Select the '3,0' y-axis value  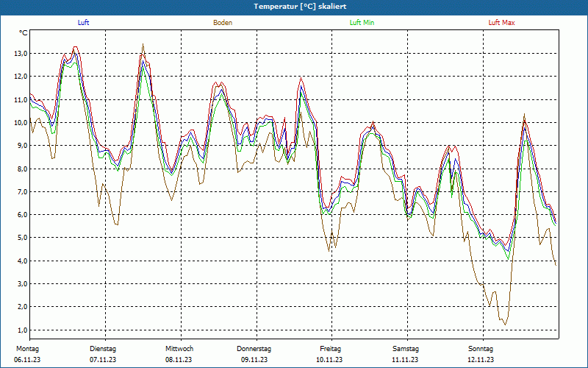(x=22, y=283)
